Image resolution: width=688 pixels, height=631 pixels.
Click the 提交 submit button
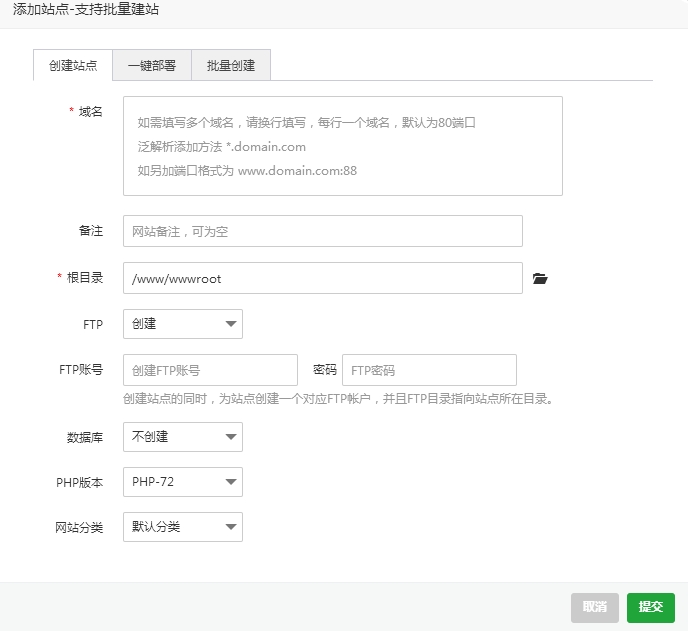click(x=650, y=607)
